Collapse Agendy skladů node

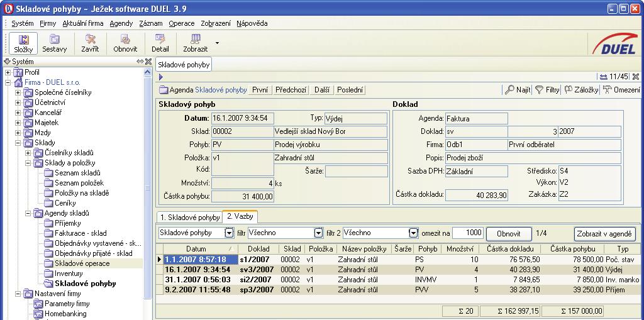pyautogui.click(x=28, y=213)
